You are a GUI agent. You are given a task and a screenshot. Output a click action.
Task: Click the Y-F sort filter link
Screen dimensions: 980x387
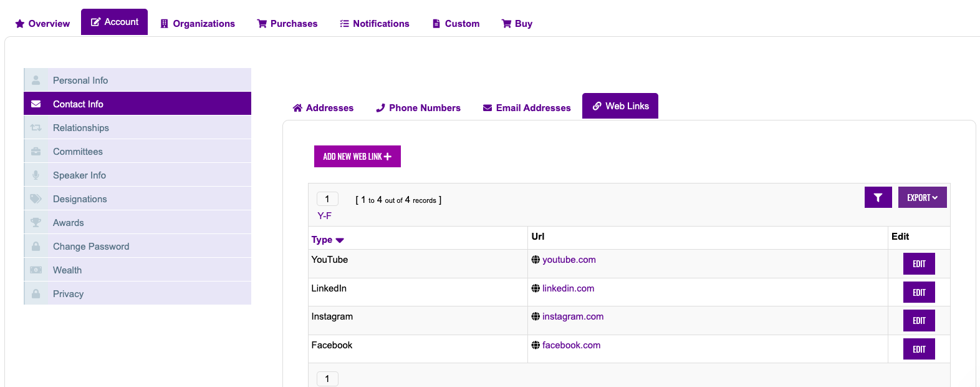[x=324, y=216]
